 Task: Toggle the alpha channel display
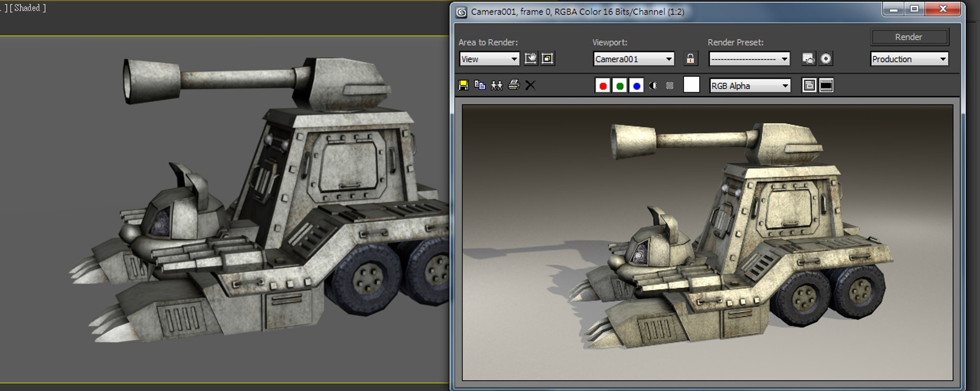click(x=653, y=86)
